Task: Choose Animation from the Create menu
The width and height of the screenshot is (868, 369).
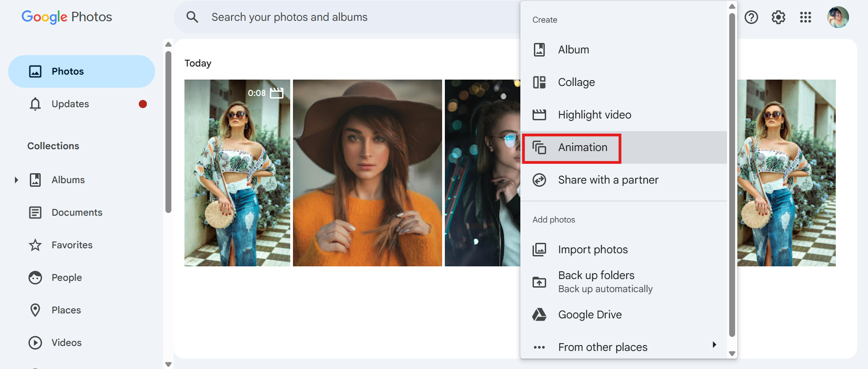Action: tap(582, 147)
